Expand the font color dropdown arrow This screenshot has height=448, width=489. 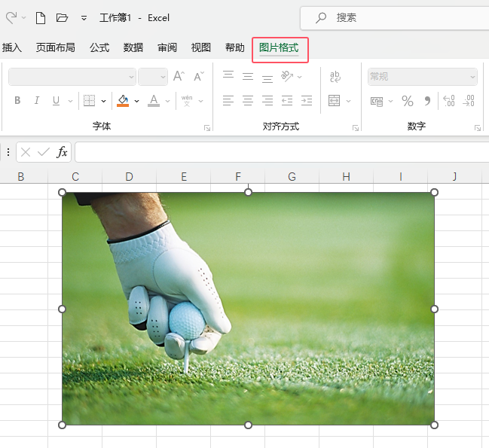tap(168, 101)
